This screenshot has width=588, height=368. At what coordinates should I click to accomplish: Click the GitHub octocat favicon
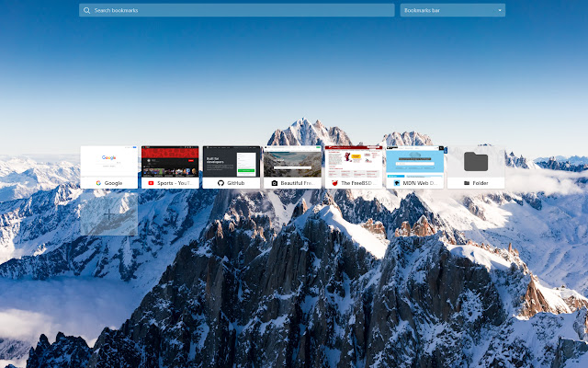(220, 183)
